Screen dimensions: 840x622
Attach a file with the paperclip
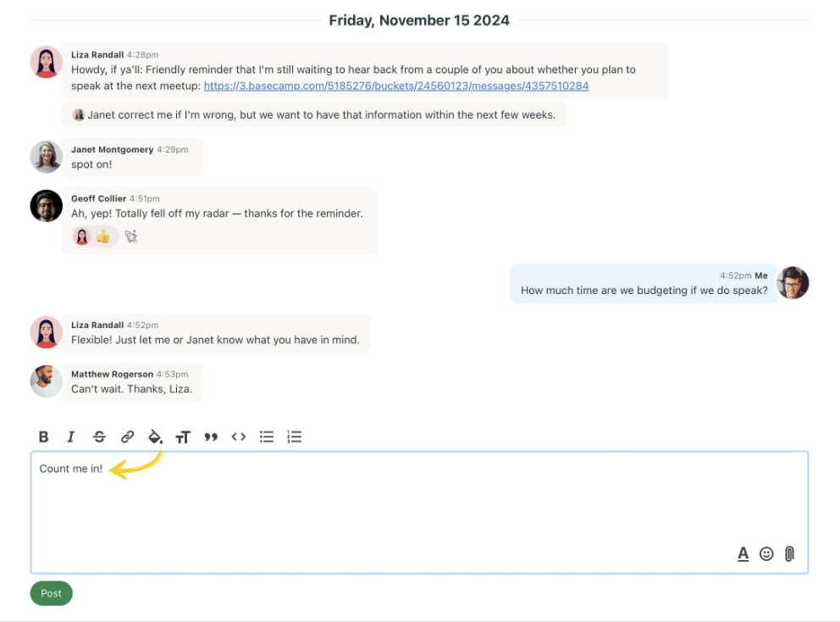coord(789,554)
